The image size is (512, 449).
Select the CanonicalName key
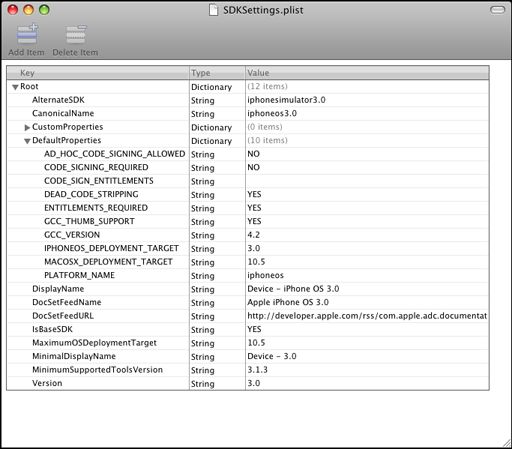point(63,113)
